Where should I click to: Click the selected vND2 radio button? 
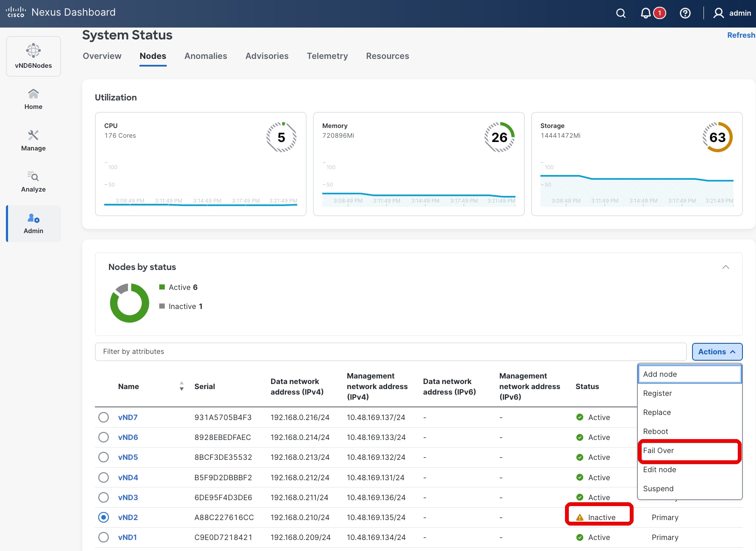103,517
